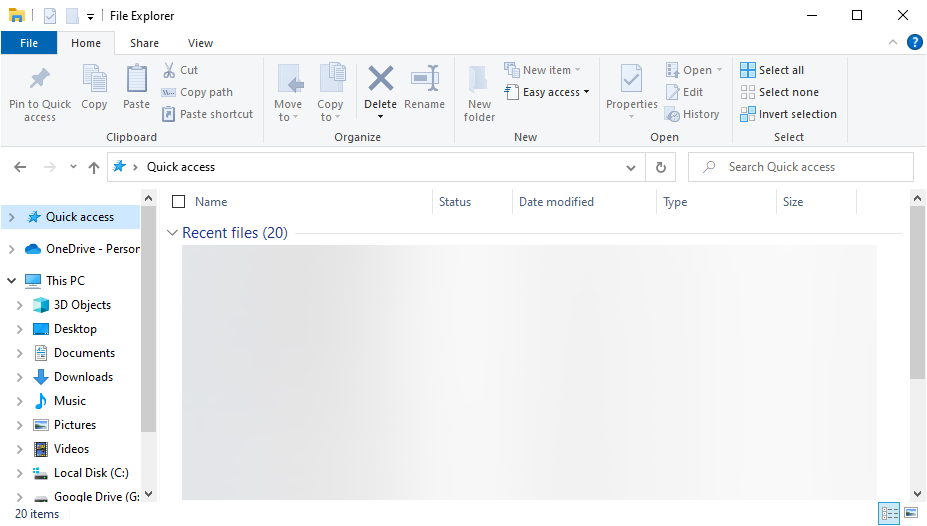Click the Copy path icon
The image size is (927, 526).
tap(168, 92)
